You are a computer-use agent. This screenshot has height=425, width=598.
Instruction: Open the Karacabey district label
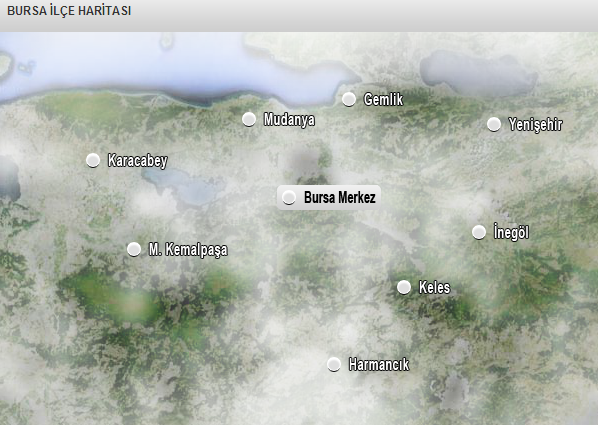click(x=138, y=160)
